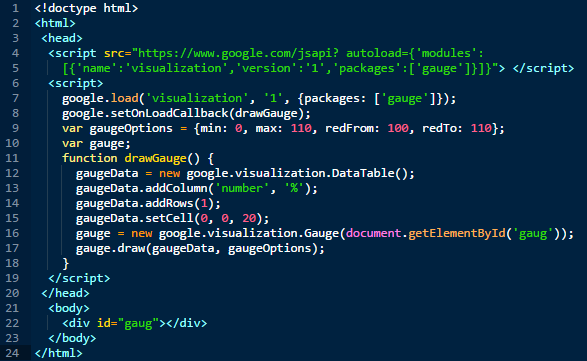Click the 'number' string literal
This screenshot has height=361, width=587.
(242, 188)
